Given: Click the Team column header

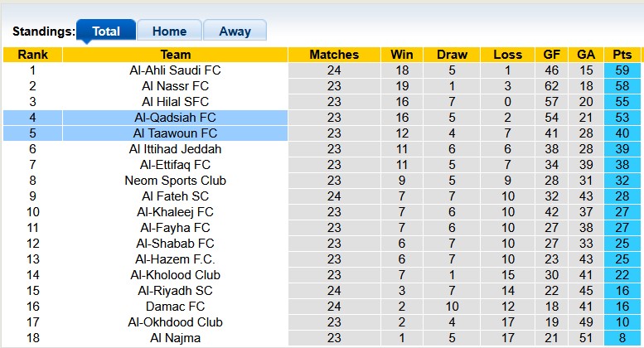Looking at the screenshot, I should 176,55.
